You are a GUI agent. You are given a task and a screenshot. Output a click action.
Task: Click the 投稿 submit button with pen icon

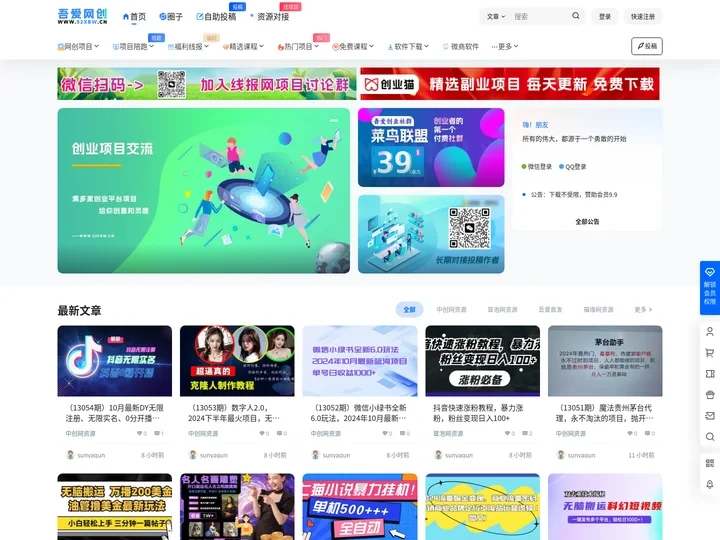(x=647, y=46)
